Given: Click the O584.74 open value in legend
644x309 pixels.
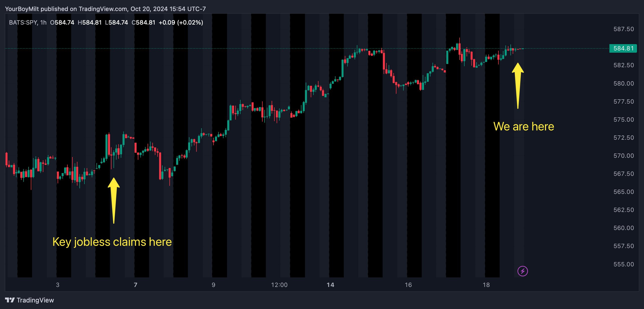Looking at the screenshot, I should [x=62, y=23].
